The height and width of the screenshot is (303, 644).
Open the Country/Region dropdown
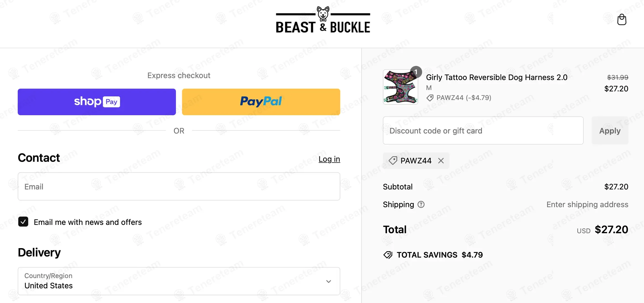coord(179,281)
